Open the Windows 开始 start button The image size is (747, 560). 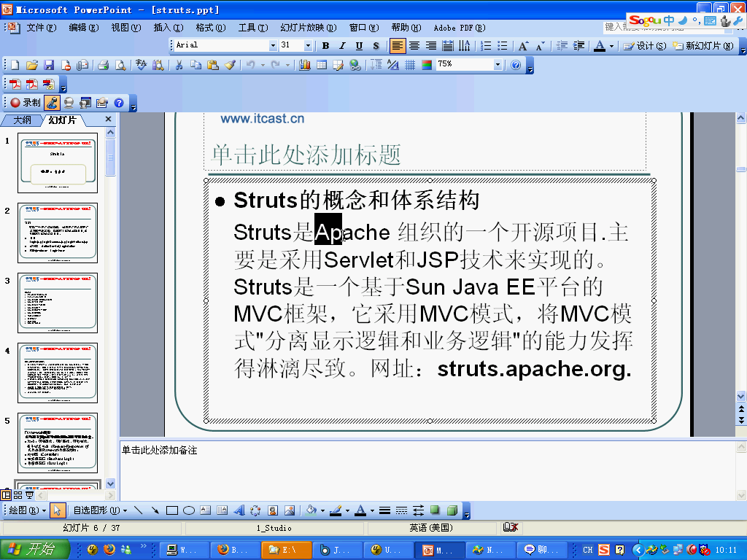[34, 549]
